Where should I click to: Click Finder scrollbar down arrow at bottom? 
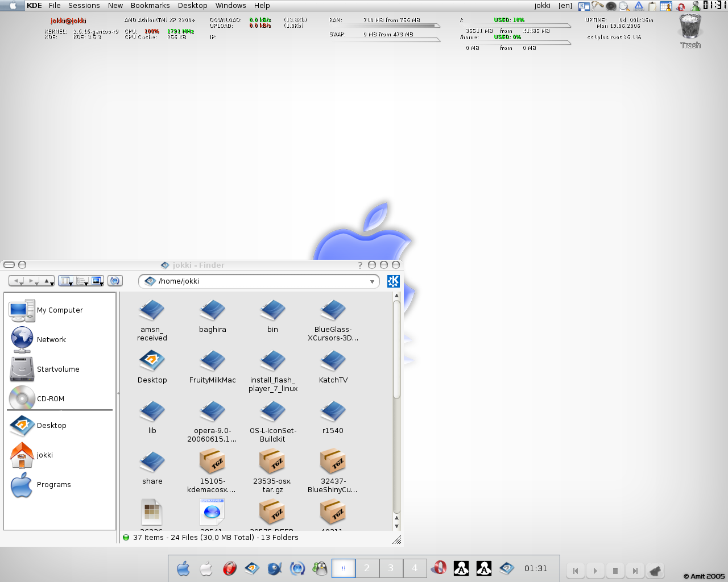pos(396,526)
